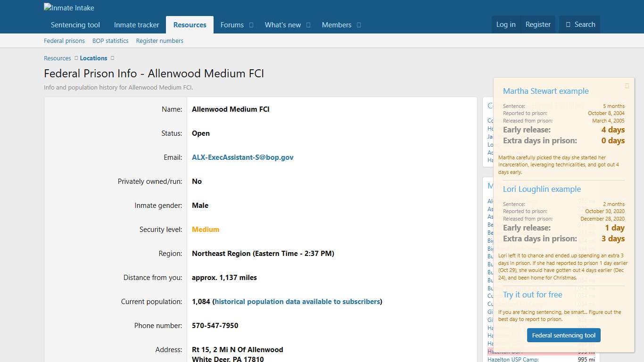Switch to the Inmate tracker tab
The width and height of the screenshot is (644, 362).
click(137, 25)
